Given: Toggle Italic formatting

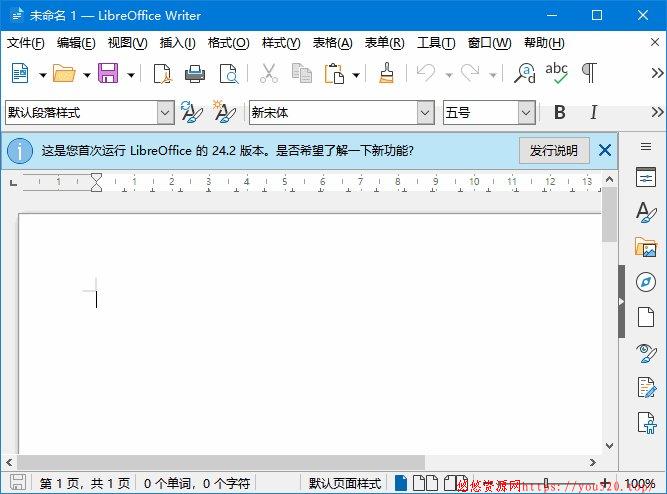Looking at the screenshot, I should coord(593,112).
